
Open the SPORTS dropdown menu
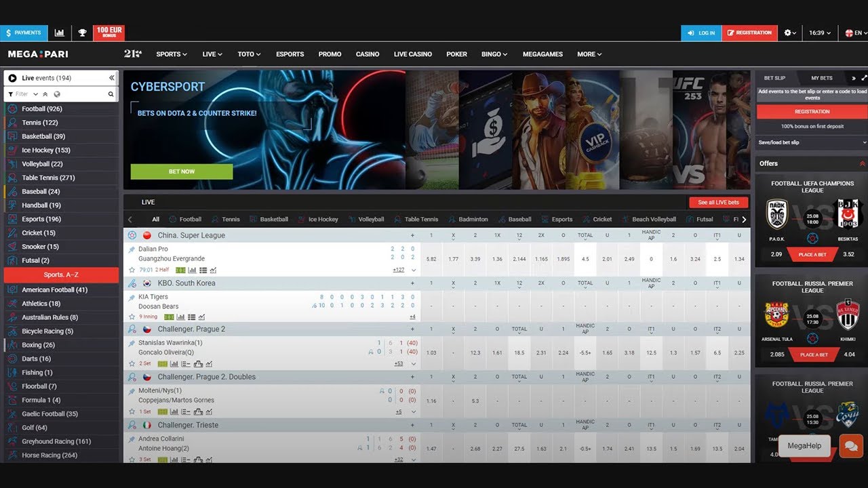point(172,54)
